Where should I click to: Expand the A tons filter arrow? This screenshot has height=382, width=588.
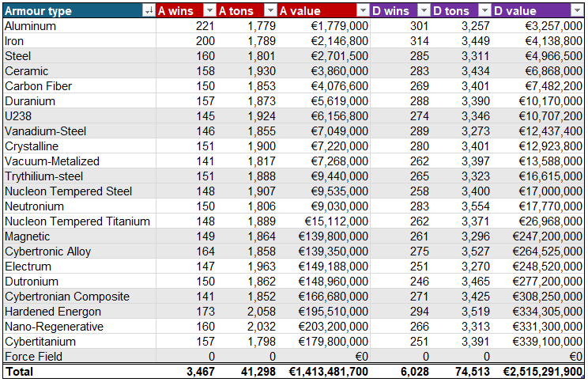[x=270, y=11]
